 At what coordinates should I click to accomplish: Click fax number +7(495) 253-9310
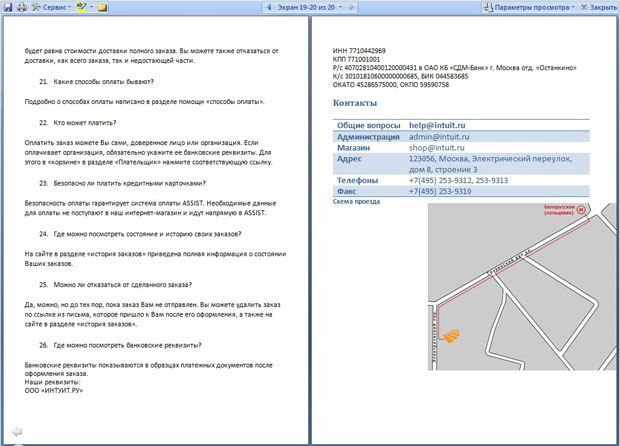click(x=440, y=191)
